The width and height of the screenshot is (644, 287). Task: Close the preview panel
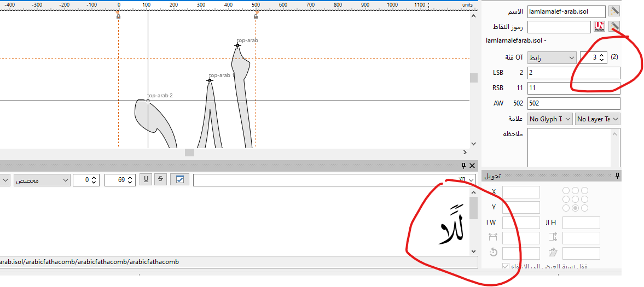coord(472,165)
